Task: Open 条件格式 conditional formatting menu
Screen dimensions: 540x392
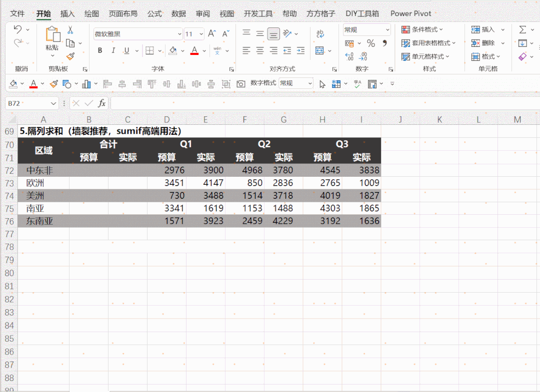Action: (422, 29)
